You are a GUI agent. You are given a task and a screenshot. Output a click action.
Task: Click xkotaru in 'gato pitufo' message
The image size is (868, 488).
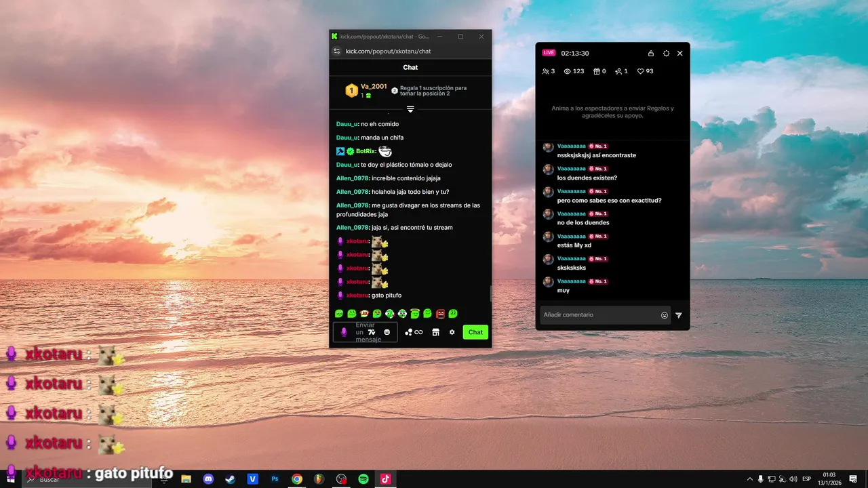[357, 296]
